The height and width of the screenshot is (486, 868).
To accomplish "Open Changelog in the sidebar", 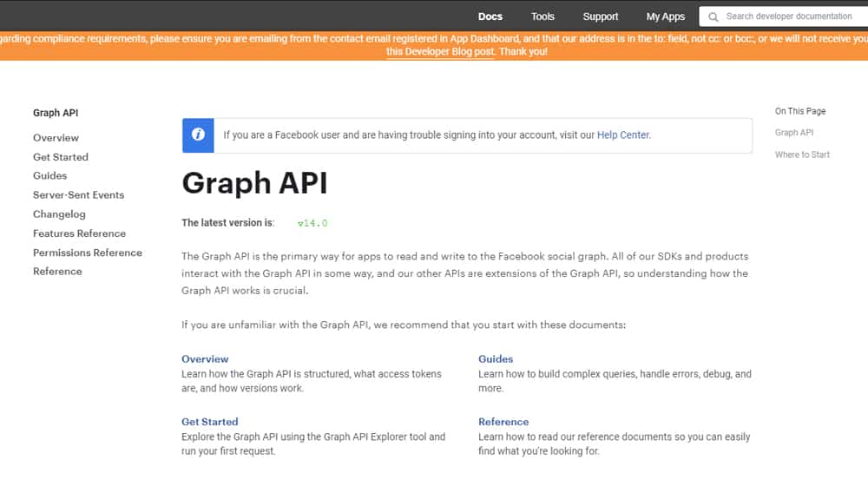I will click(x=59, y=214).
